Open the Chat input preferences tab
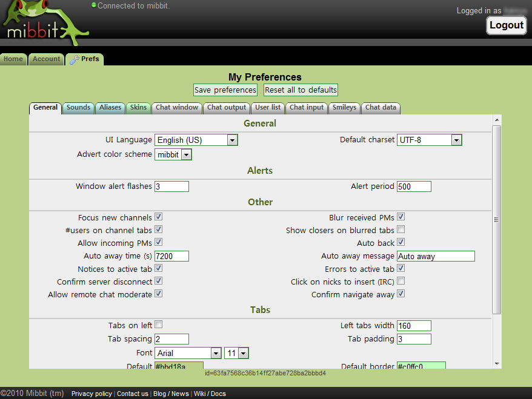 (307, 107)
